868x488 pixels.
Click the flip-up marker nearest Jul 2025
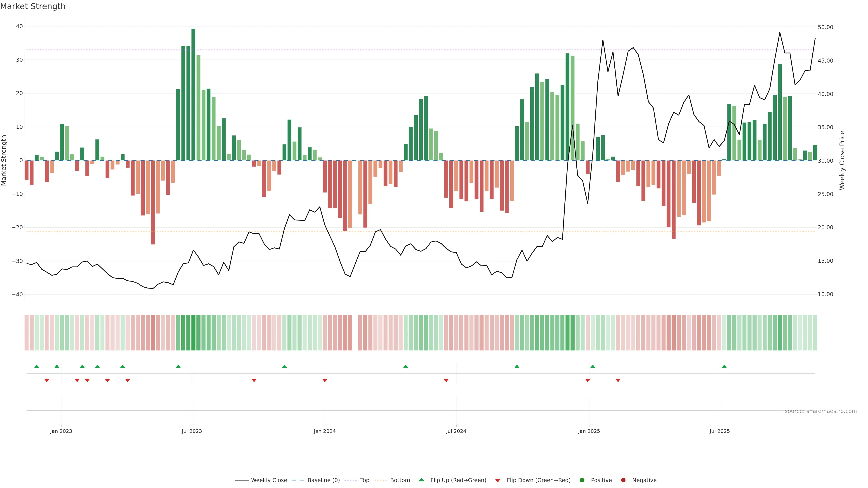[x=724, y=366]
